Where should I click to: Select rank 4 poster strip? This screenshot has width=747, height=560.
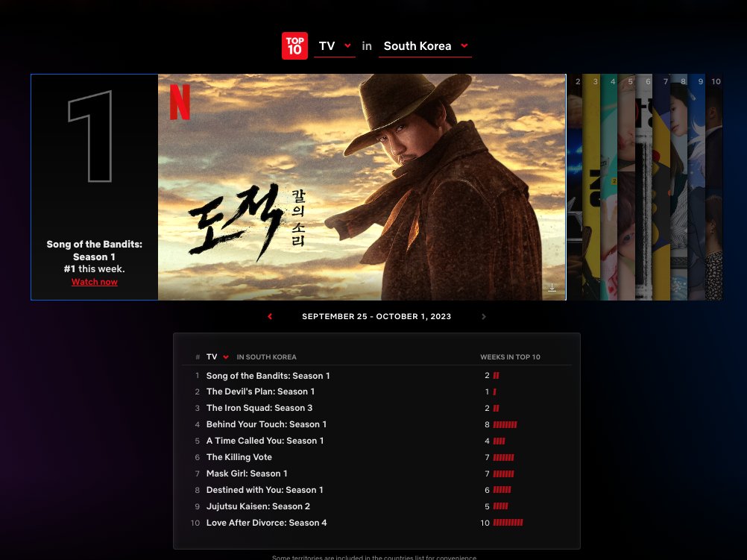click(609, 187)
